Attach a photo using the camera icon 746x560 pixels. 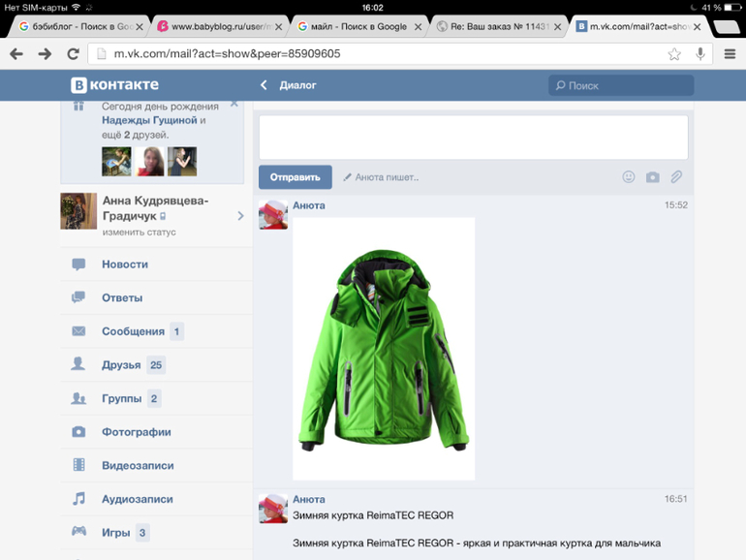(x=652, y=177)
